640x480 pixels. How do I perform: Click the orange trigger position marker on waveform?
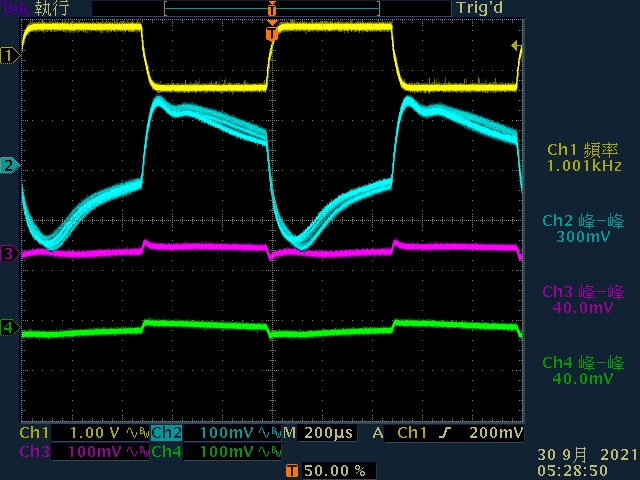272,34
